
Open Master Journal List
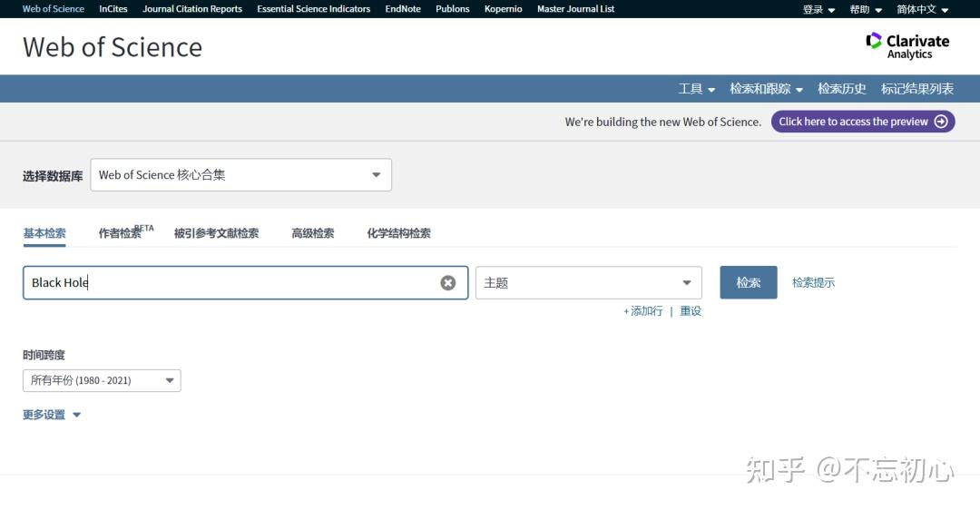[x=575, y=9]
